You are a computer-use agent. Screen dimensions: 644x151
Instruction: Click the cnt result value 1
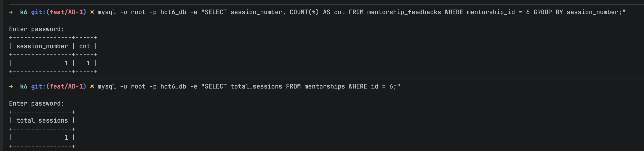point(88,63)
